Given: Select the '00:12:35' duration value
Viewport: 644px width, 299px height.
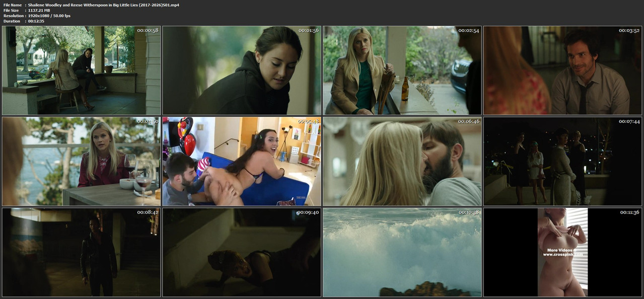Looking at the screenshot, I should 36,21.
